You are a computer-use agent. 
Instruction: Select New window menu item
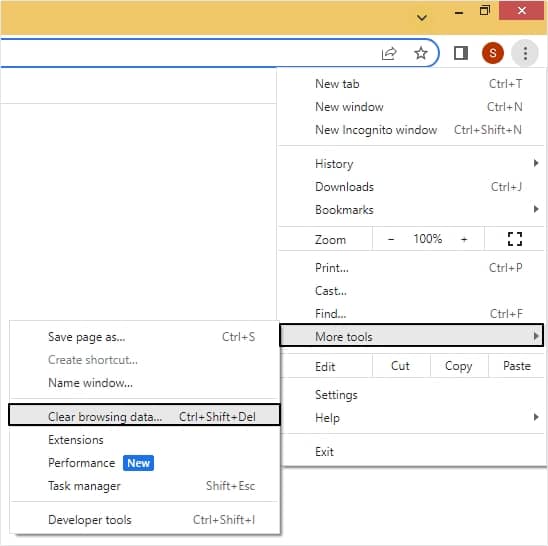[x=411, y=107]
